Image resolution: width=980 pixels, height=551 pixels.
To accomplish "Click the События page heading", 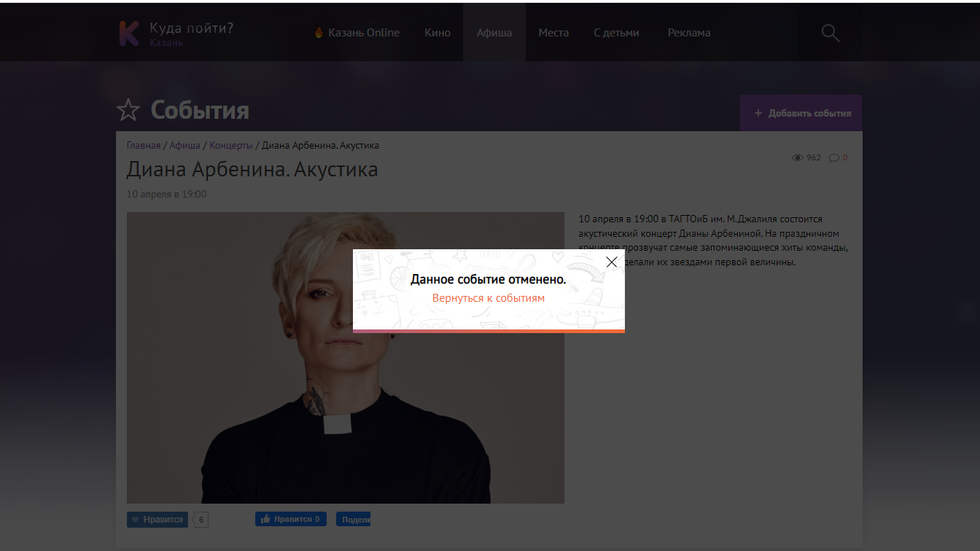I will point(200,111).
